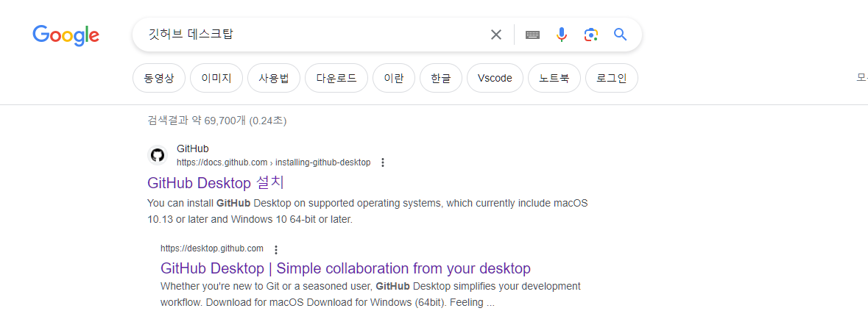Screen dimensions: 868x322
Task: Start voice search with the microphone icon
Action: [561, 35]
